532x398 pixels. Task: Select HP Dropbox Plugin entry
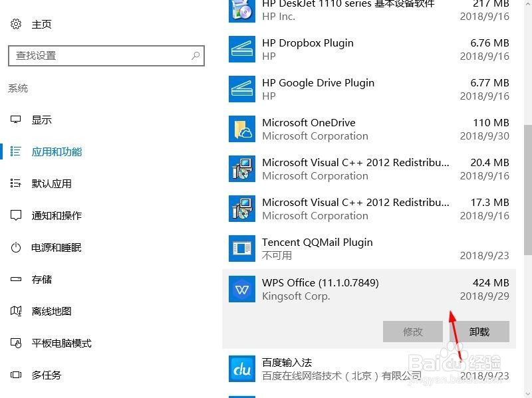(369, 49)
